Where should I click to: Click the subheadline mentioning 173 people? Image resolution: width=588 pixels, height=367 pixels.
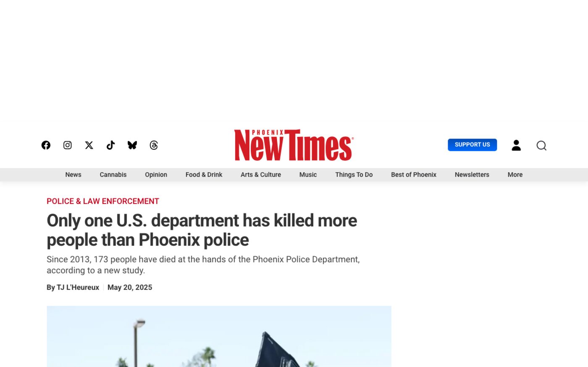pyautogui.click(x=203, y=265)
